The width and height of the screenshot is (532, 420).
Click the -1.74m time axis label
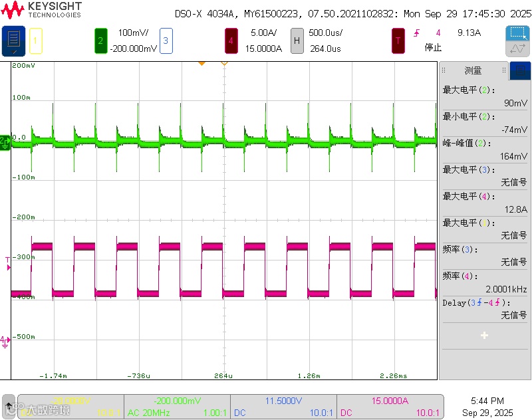53,375
